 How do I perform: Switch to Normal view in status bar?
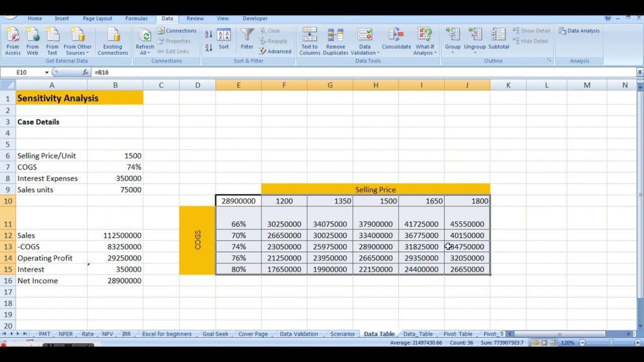tap(536, 343)
